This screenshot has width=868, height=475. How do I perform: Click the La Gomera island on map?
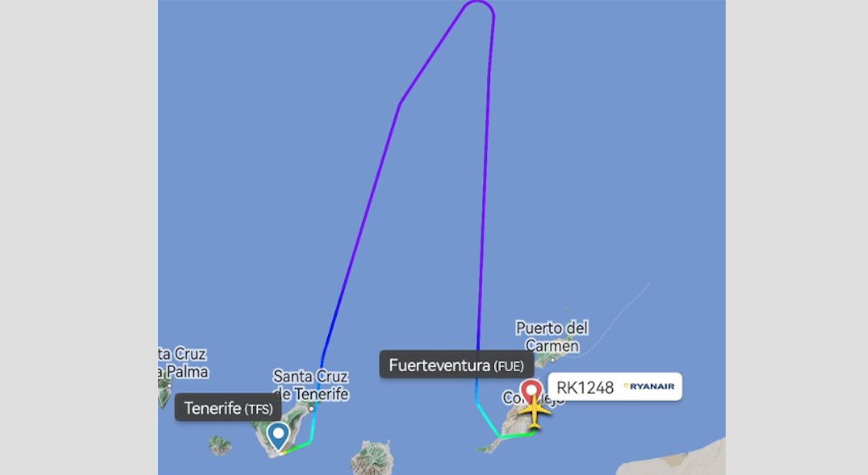220,446
